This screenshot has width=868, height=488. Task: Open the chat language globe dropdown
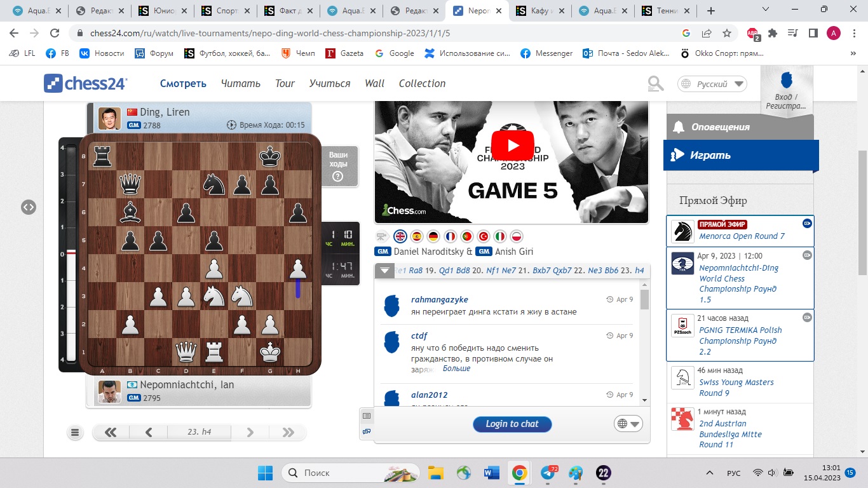(628, 424)
